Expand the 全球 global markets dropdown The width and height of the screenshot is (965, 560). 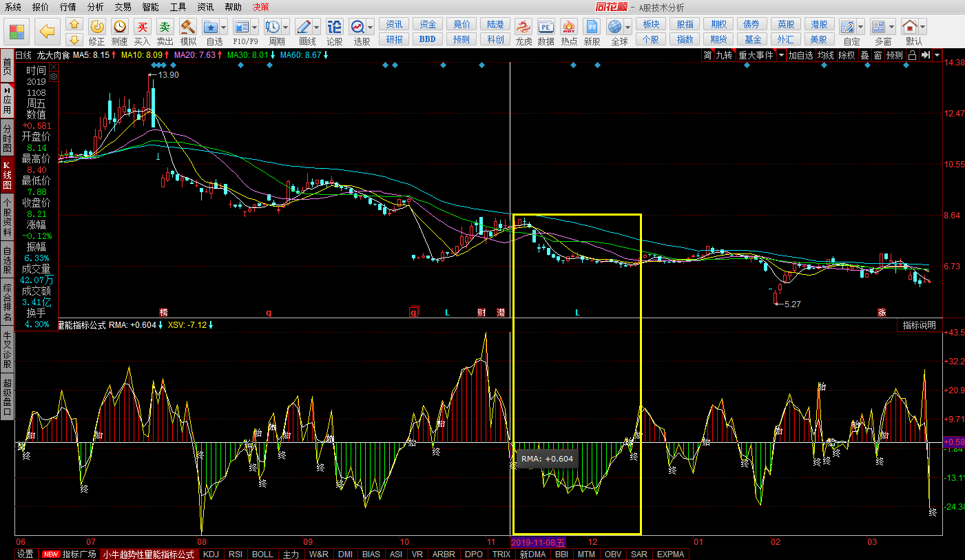click(x=627, y=27)
